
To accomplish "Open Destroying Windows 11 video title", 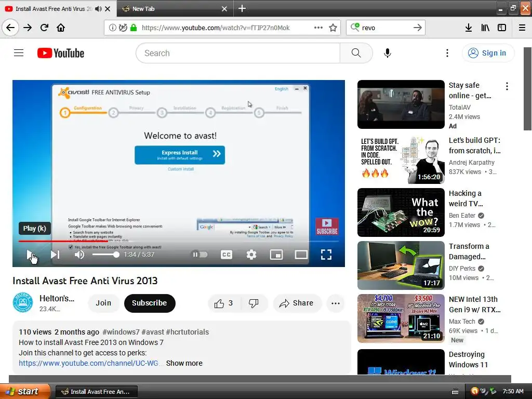I will point(468,360).
